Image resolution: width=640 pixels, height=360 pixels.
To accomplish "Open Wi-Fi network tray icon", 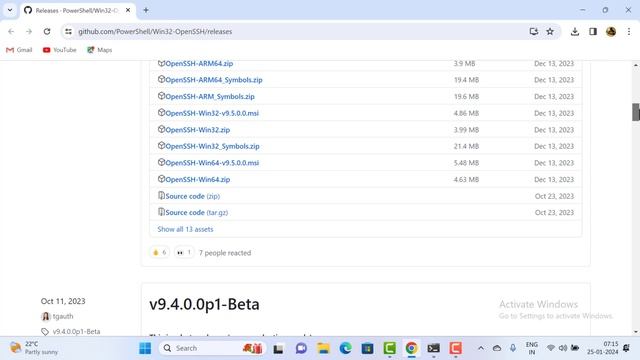I will [551, 348].
